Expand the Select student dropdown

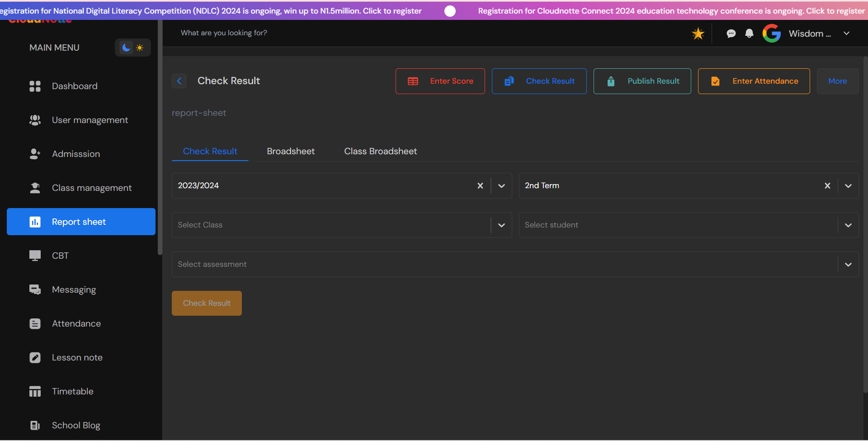click(x=848, y=225)
